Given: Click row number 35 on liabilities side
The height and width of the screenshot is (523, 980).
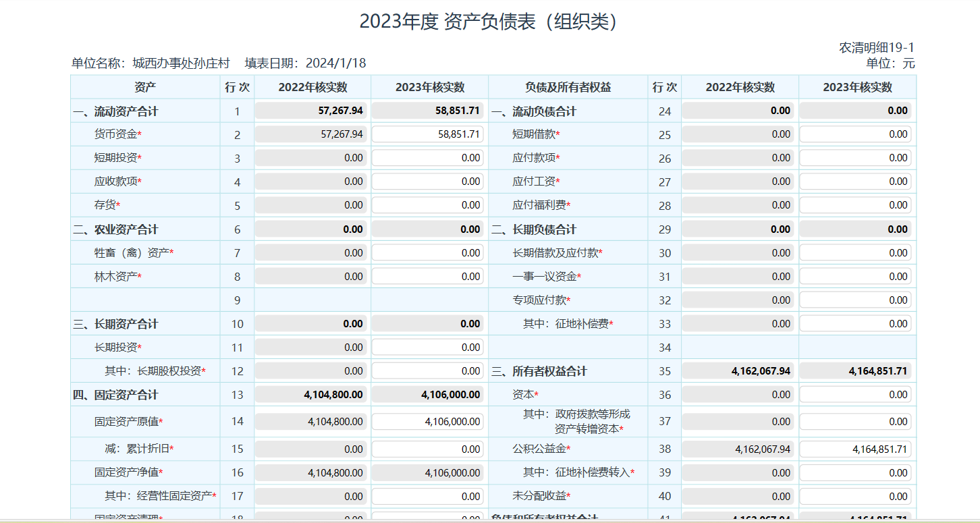Looking at the screenshot, I should pyautogui.click(x=665, y=371).
